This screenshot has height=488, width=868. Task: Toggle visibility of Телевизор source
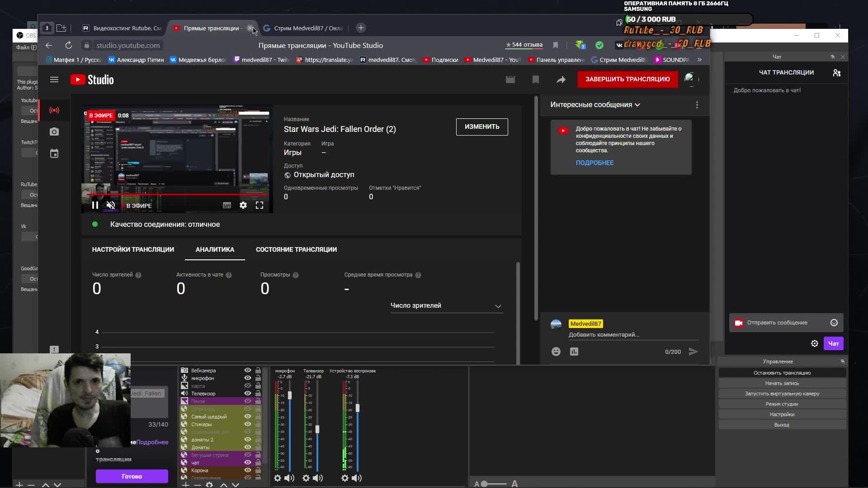[248, 393]
